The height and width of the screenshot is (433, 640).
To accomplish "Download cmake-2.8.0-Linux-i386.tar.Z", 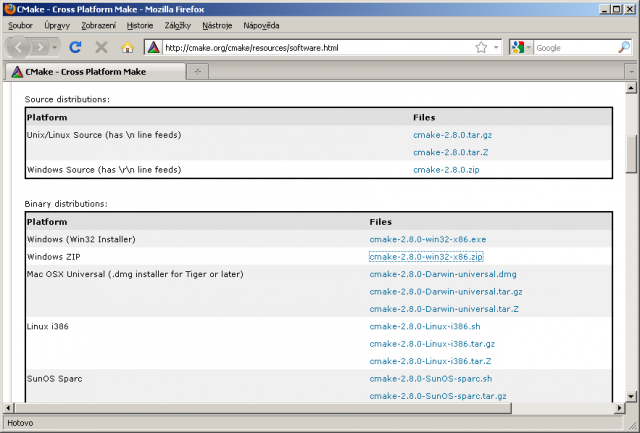I will (x=430, y=361).
